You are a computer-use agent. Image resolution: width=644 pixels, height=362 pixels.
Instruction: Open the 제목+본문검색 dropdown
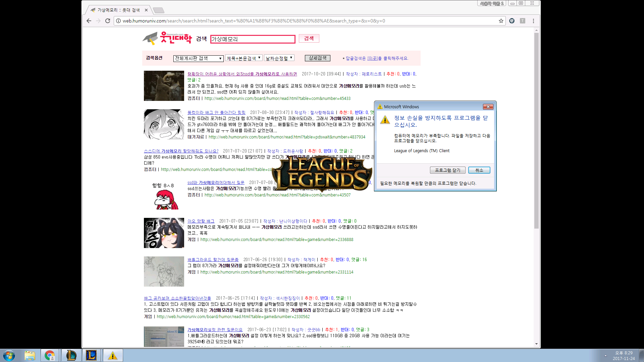(244, 58)
